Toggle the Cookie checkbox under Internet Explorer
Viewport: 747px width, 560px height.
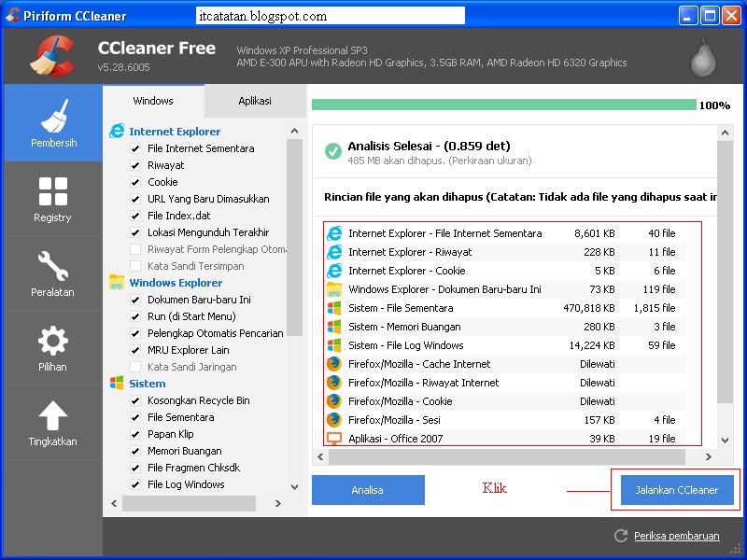coord(135,182)
